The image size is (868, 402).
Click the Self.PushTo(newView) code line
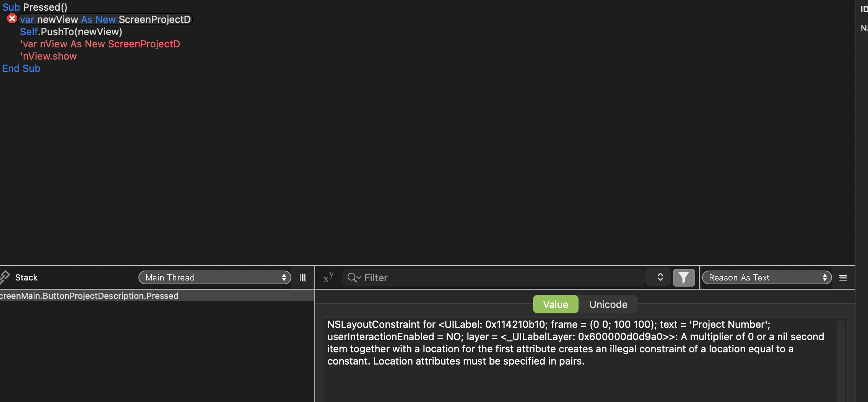71,32
